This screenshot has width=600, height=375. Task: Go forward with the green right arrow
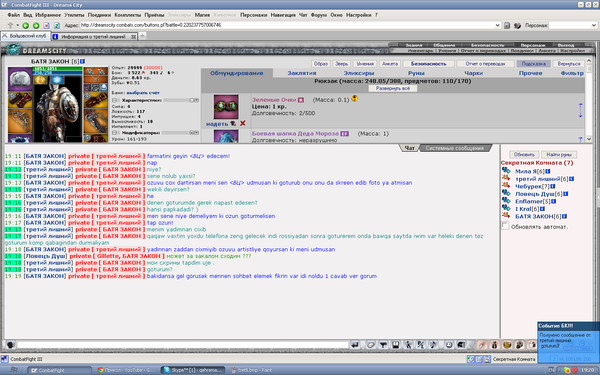point(36,26)
